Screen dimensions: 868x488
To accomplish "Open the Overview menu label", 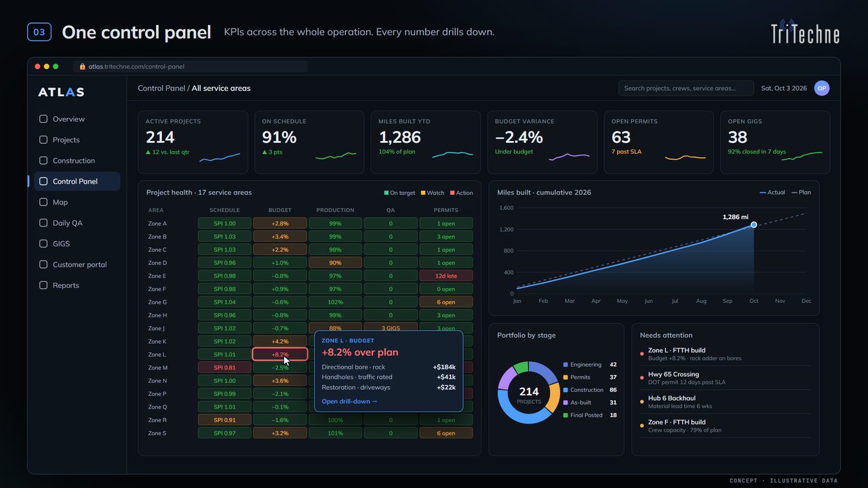I will [68, 119].
